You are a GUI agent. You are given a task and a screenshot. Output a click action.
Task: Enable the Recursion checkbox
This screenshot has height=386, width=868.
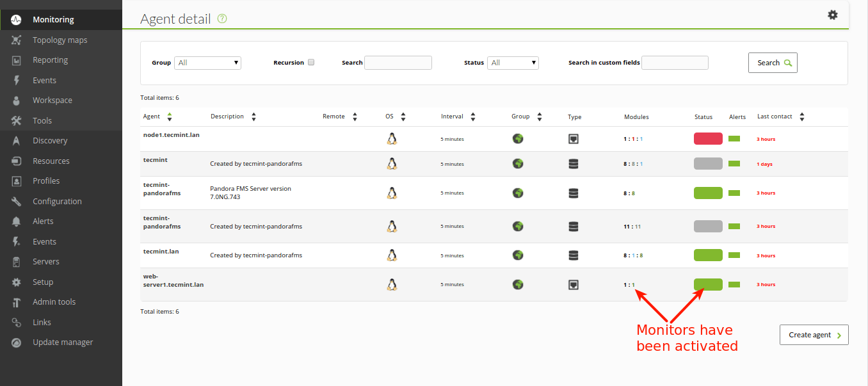tap(311, 62)
